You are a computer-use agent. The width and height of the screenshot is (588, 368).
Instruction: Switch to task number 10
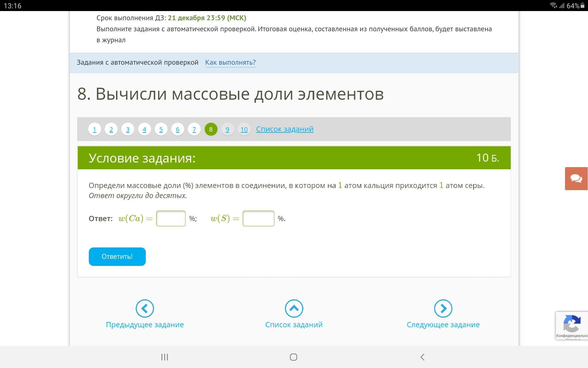tap(244, 129)
